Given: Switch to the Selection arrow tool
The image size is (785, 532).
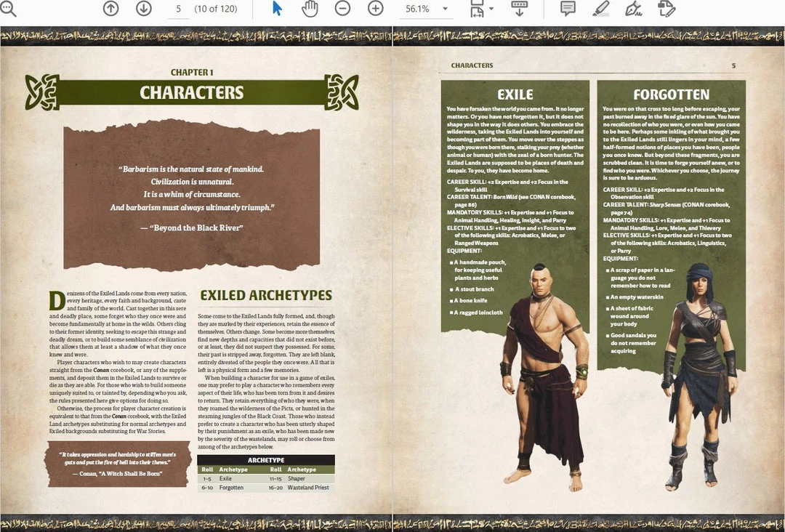Looking at the screenshot, I should (275, 9).
